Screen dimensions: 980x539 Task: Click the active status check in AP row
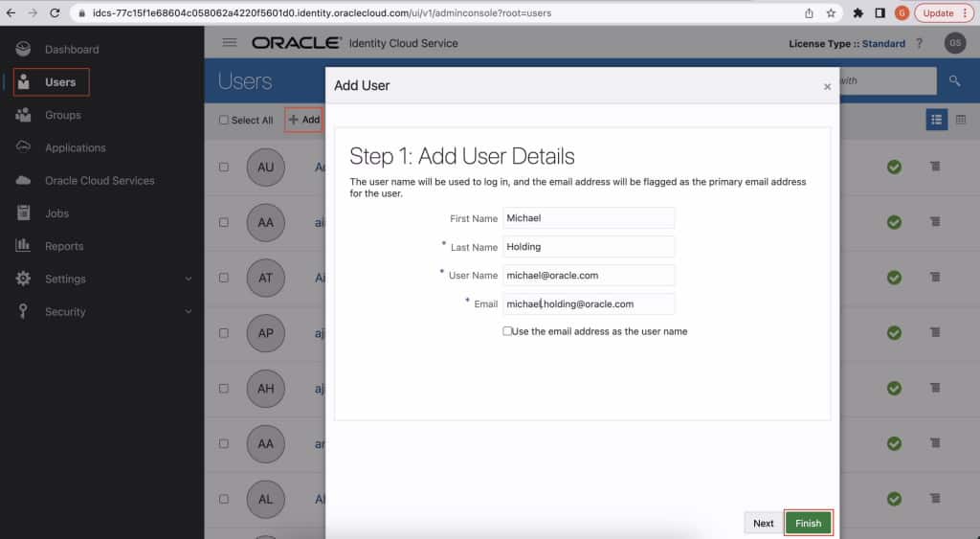coord(895,332)
